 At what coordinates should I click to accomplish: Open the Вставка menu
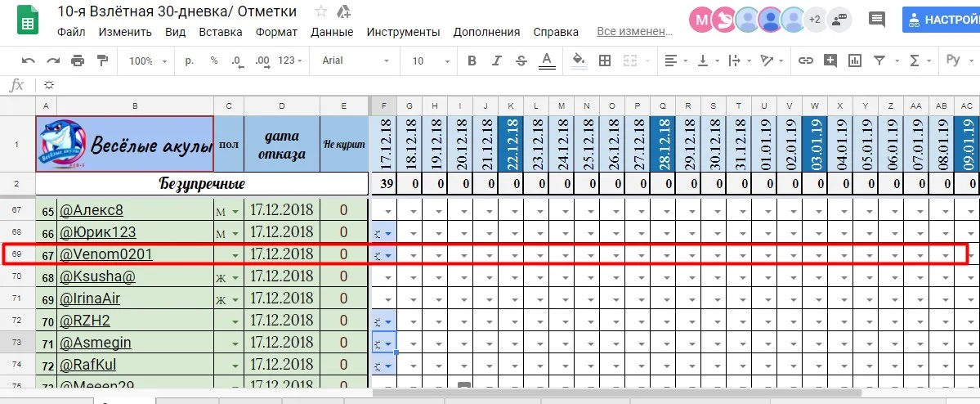221,32
